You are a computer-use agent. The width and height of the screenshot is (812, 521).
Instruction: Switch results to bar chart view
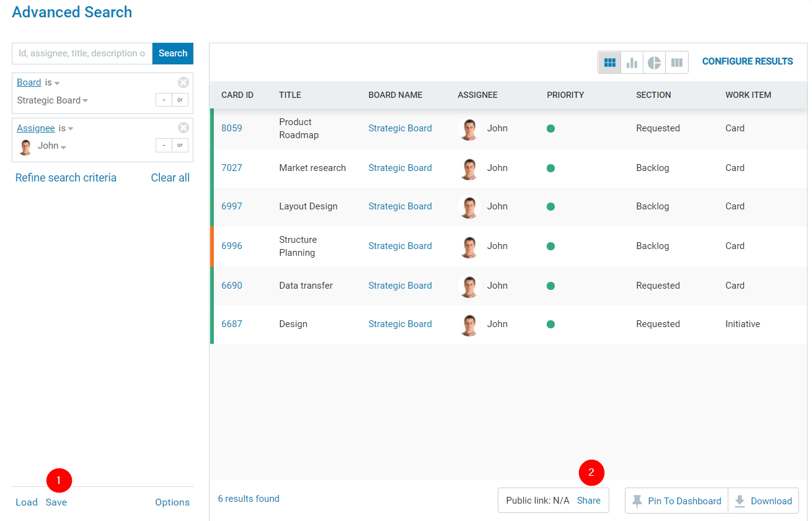[x=632, y=63]
